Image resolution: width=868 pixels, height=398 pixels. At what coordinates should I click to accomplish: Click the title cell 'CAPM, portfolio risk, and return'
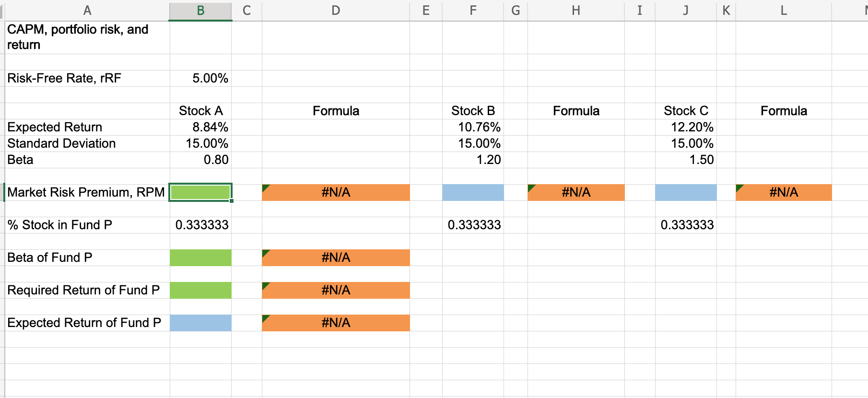tap(87, 37)
